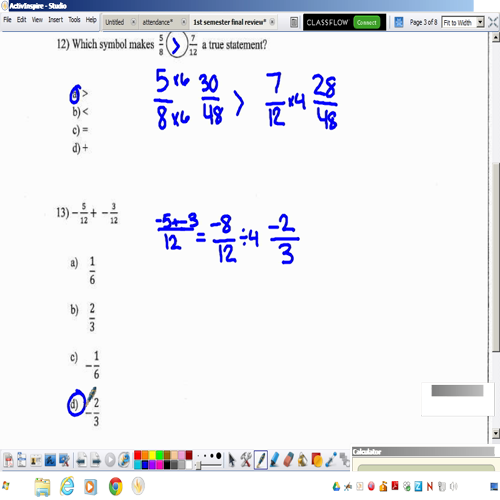The height and width of the screenshot is (500, 500).
Task: Click the Page 3 of 8 indicator
Action: [423, 22]
